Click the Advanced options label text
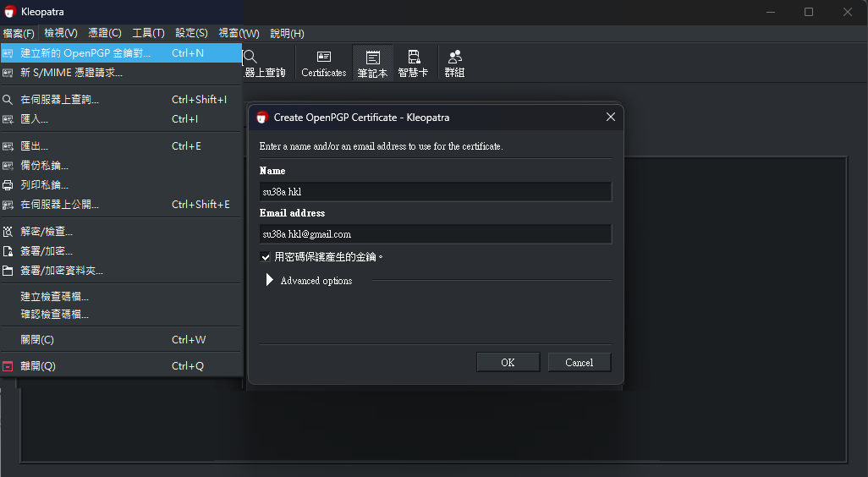868x477 pixels. [316, 281]
